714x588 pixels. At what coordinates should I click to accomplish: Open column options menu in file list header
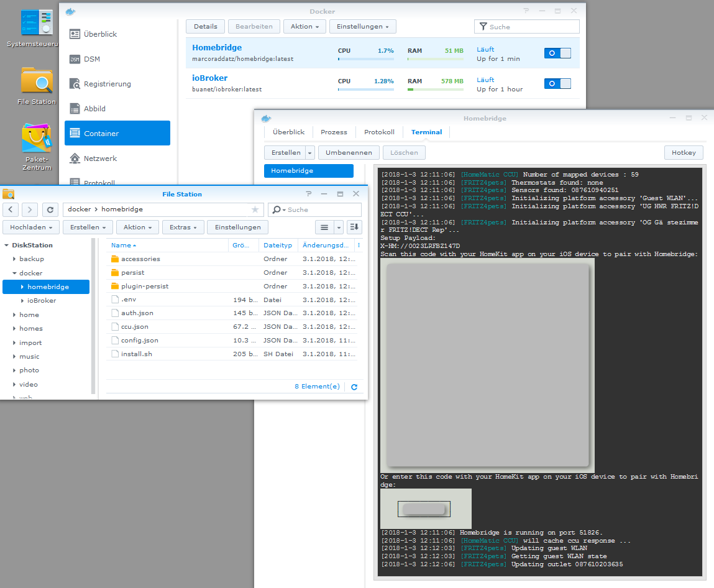(x=359, y=245)
